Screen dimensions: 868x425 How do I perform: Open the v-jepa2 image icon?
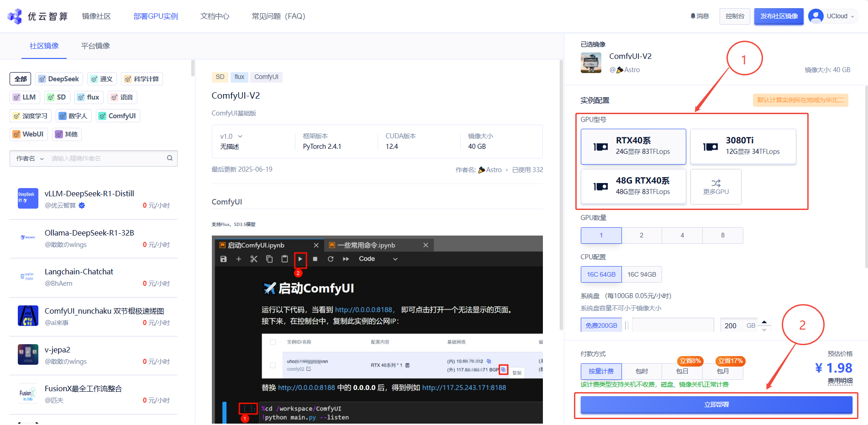(x=28, y=354)
